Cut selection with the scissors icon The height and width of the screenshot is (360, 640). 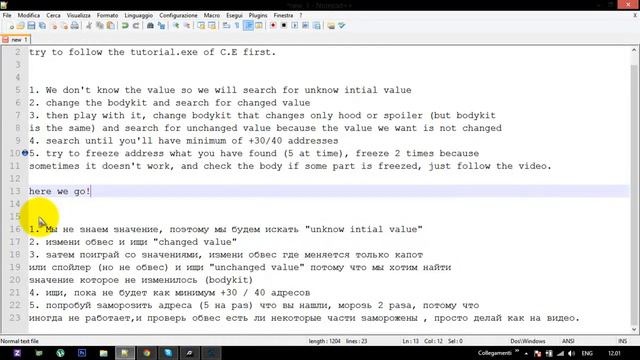(89, 26)
